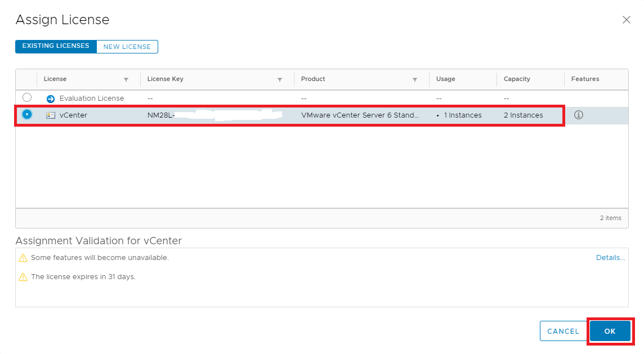Switch to the Existing Licenses tab
The image size is (644, 354).
pyautogui.click(x=56, y=46)
